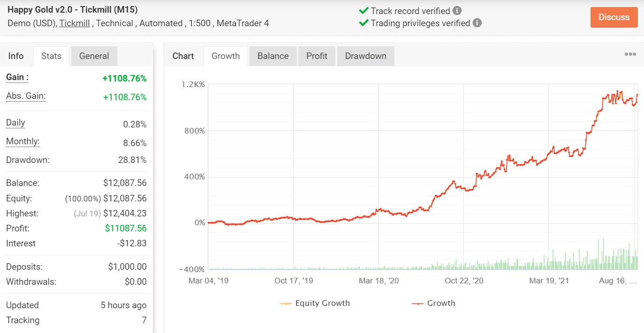Open the Tickmill broker link

(x=75, y=23)
